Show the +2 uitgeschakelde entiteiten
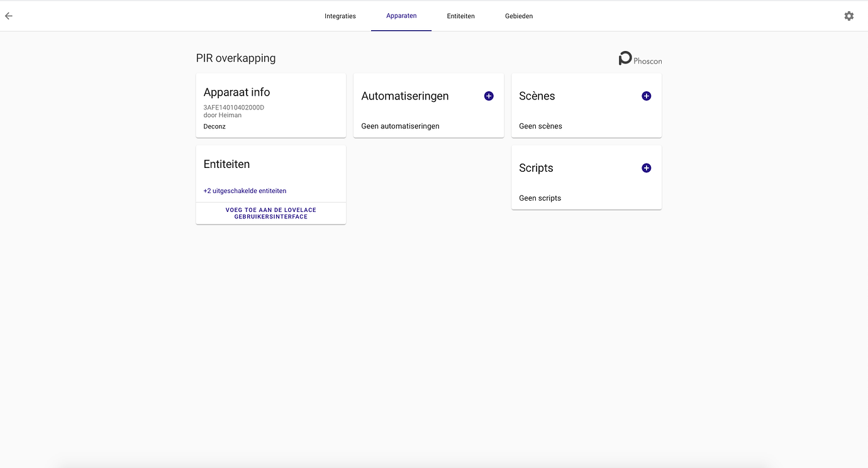868x468 pixels. pos(244,191)
